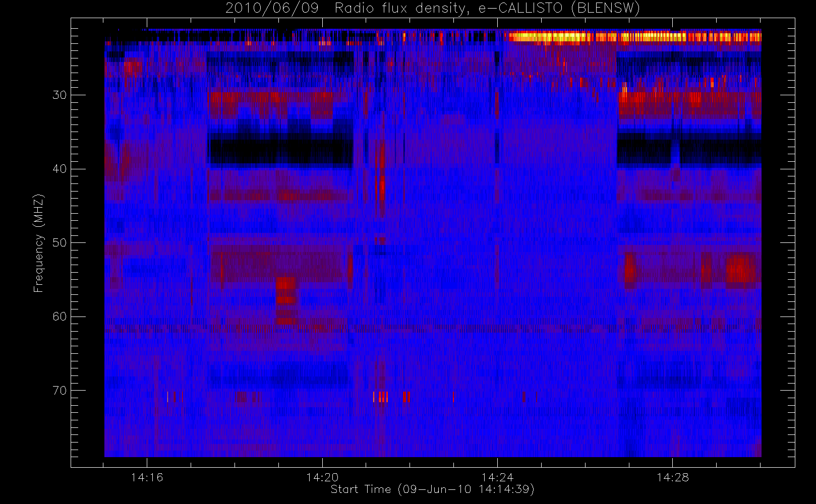Click the 30 MHz frequency tick label
816x504 pixels.
[60, 95]
